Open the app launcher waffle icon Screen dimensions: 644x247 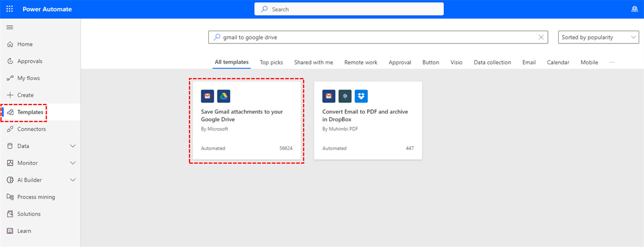10,9
